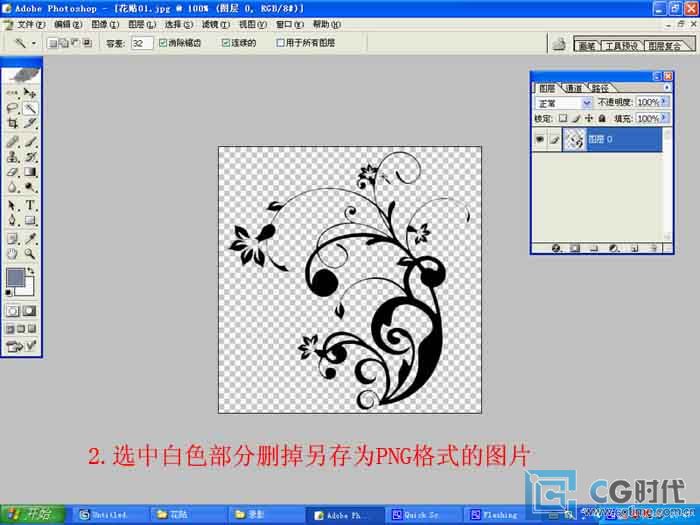Select the Hand tool

tap(13, 254)
